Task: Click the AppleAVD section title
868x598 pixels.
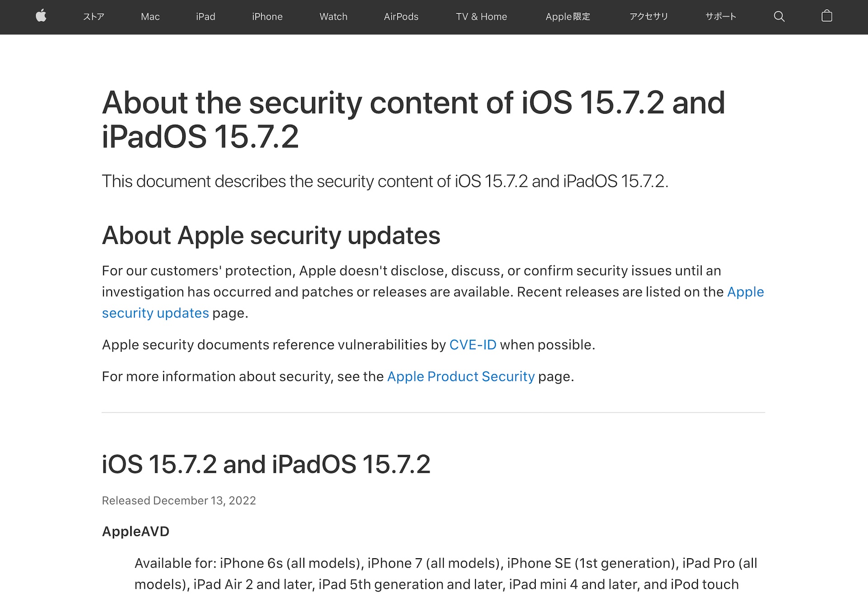Action: 135,532
